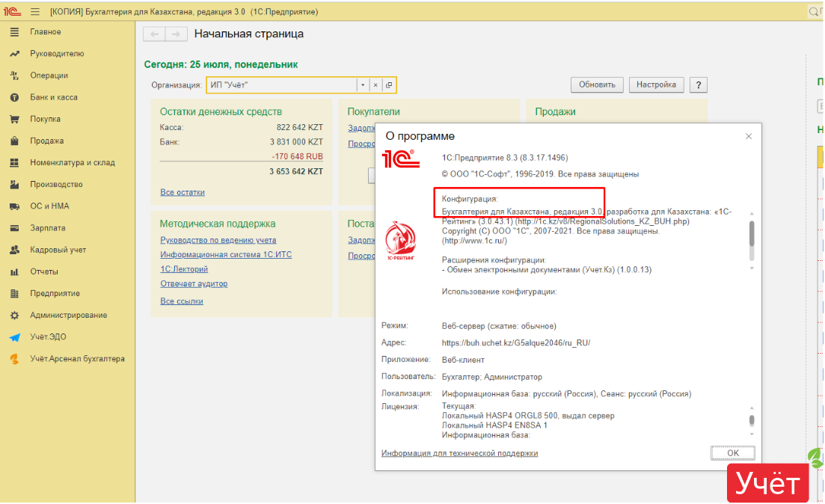Click the configuration text scrollbar thumb

click(752, 233)
